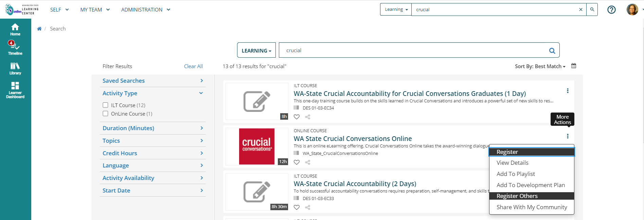Click the Search breadcrumb link
The width and height of the screenshot is (644, 220).
58,29
